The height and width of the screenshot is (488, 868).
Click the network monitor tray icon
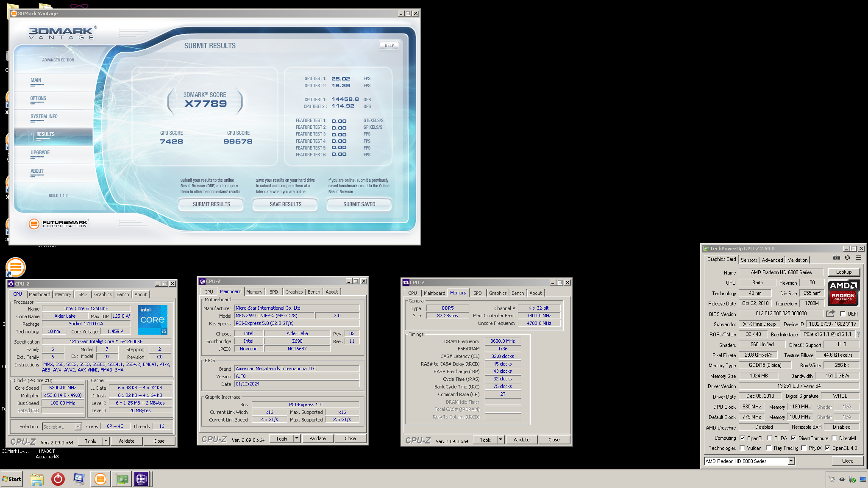tap(862, 479)
